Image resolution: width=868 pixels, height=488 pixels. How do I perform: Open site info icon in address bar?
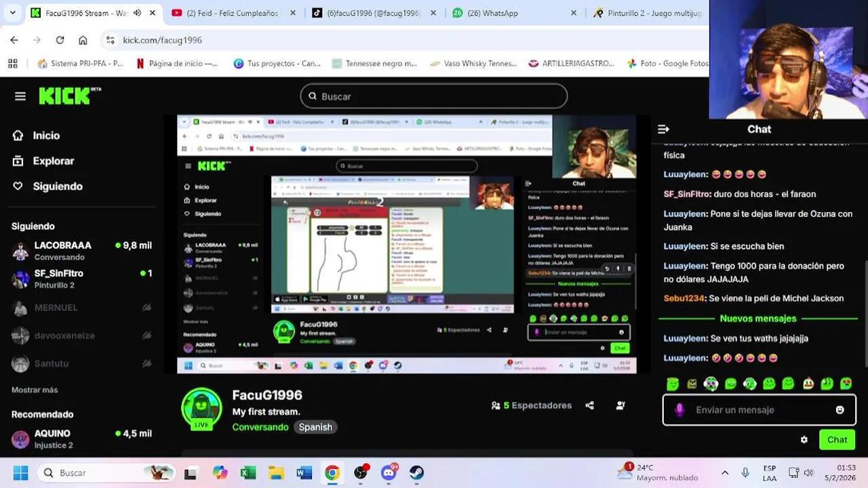111,40
